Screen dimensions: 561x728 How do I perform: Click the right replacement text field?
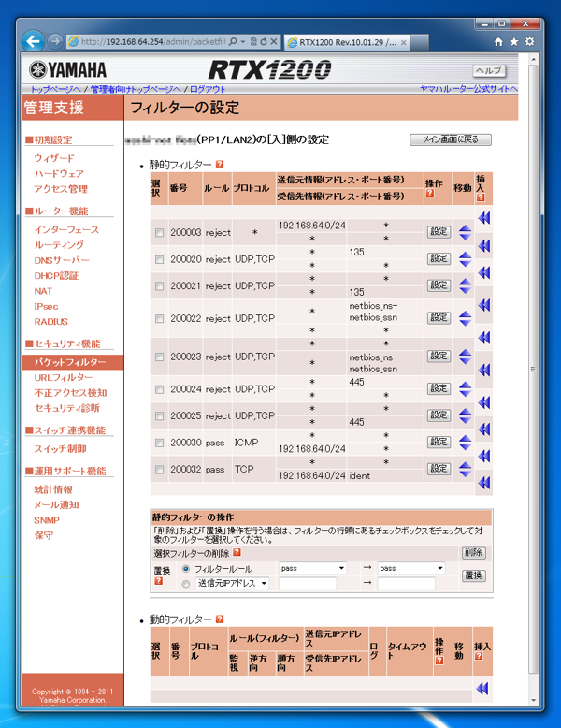tap(407, 583)
